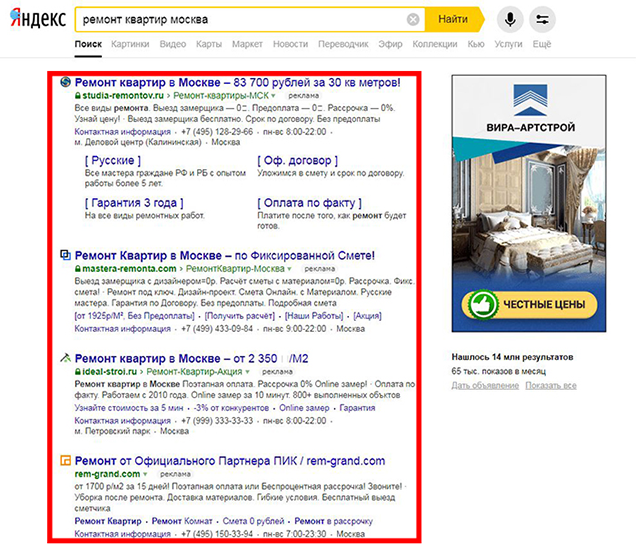Clear the search query with the X icon
The image size is (636, 559).
click(413, 19)
